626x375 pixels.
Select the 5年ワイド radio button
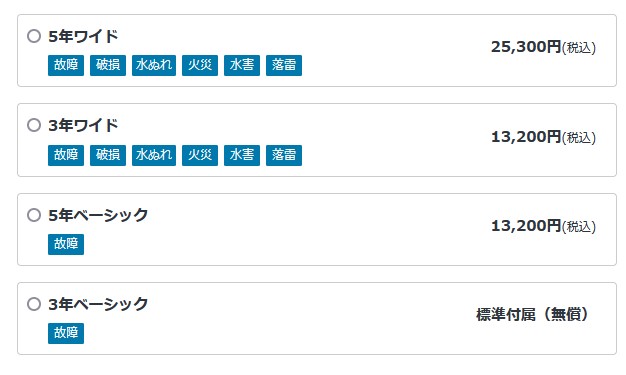tap(34, 36)
